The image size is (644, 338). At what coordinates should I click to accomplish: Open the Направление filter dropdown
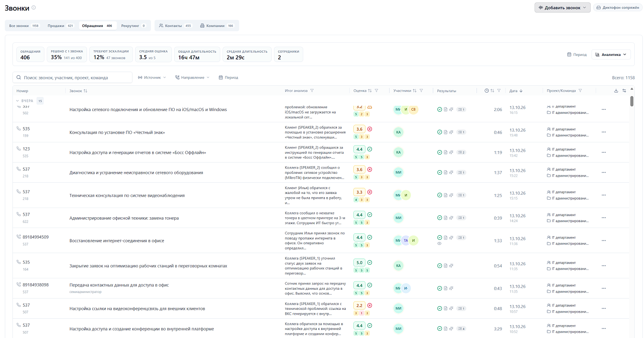192,78
